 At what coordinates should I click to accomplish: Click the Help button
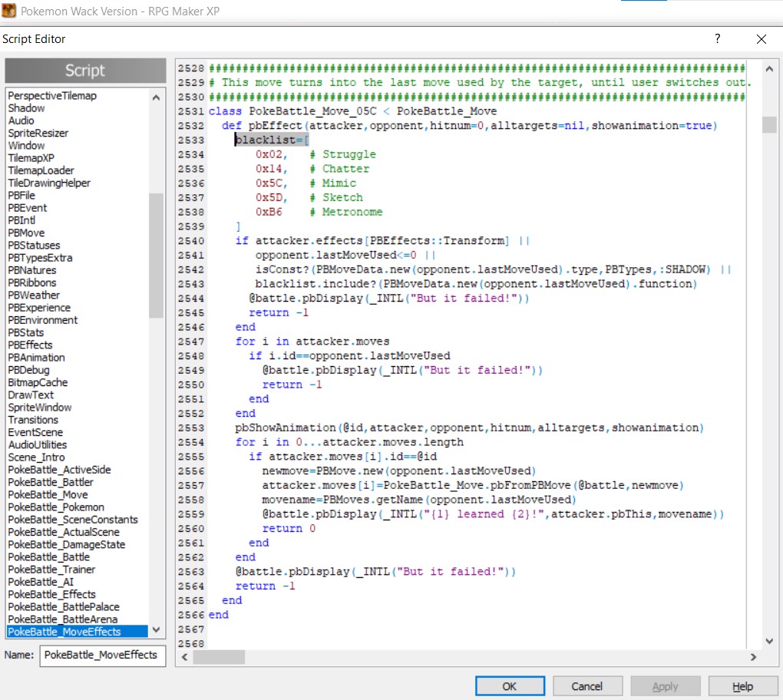742,686
